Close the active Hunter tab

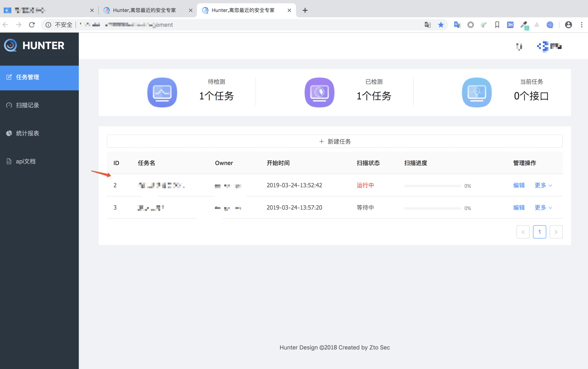tap(289, 10)
